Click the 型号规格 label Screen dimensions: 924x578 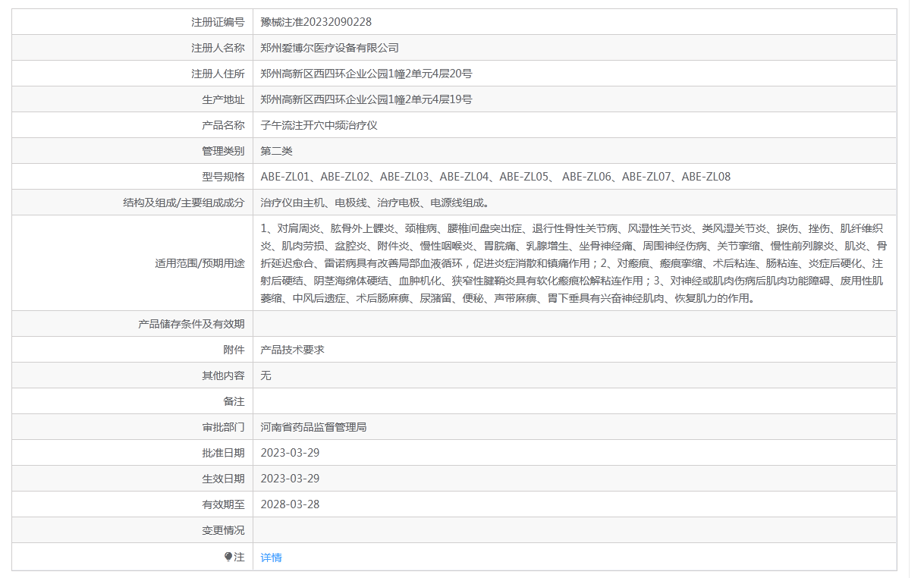[223, 177]
